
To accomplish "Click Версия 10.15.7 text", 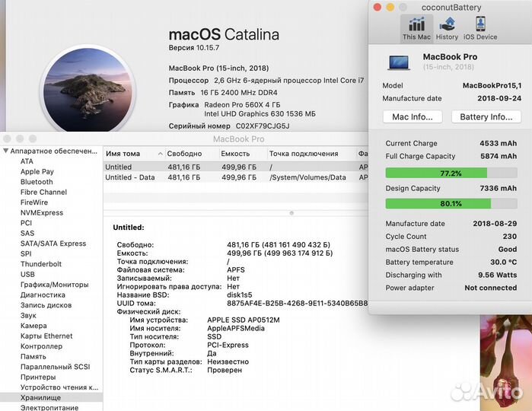I will tap(194, 48).
